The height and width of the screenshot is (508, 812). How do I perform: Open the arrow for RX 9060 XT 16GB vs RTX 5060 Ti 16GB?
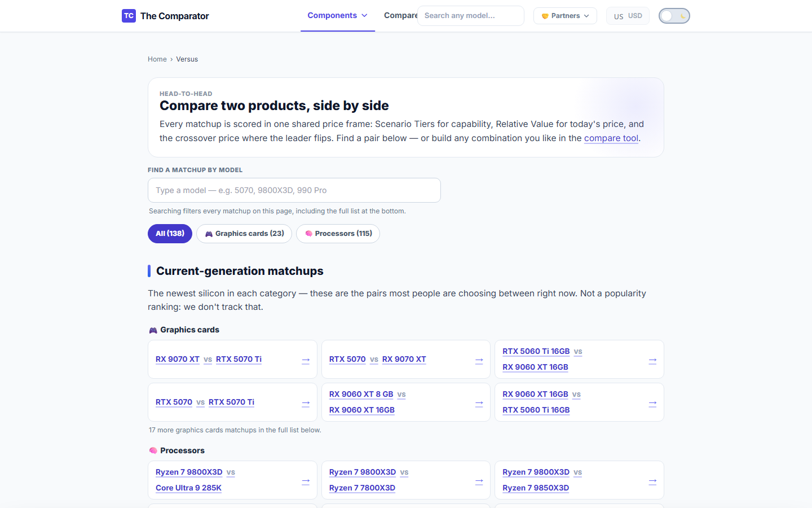pyautogui.click(x=652, y=403)
